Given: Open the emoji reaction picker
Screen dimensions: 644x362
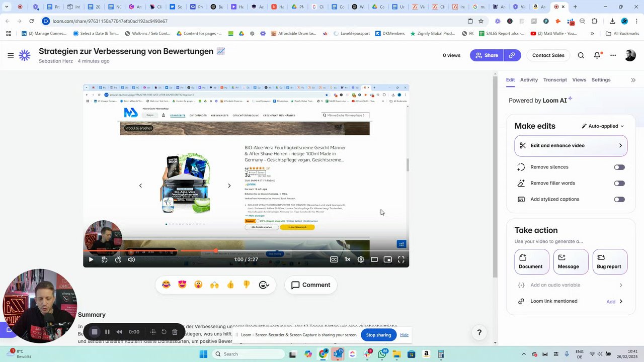Looking at the screenshot, I should tap(264, 285).
